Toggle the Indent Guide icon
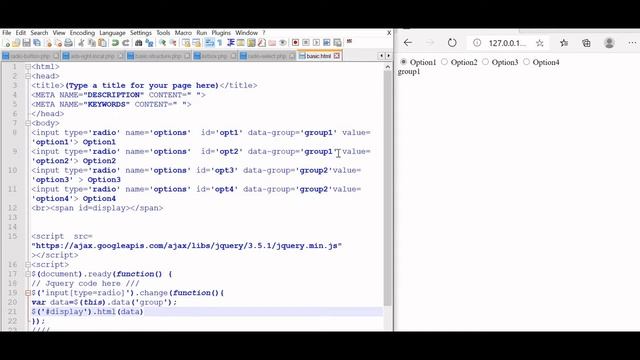This screenshot has width=640, height=360. [x=231, y=42]
